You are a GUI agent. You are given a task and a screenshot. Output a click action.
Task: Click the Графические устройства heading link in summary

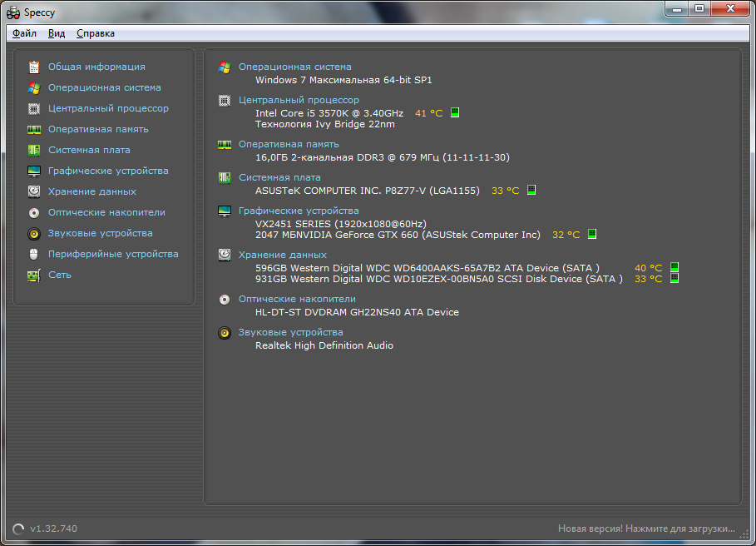point(299,211)
